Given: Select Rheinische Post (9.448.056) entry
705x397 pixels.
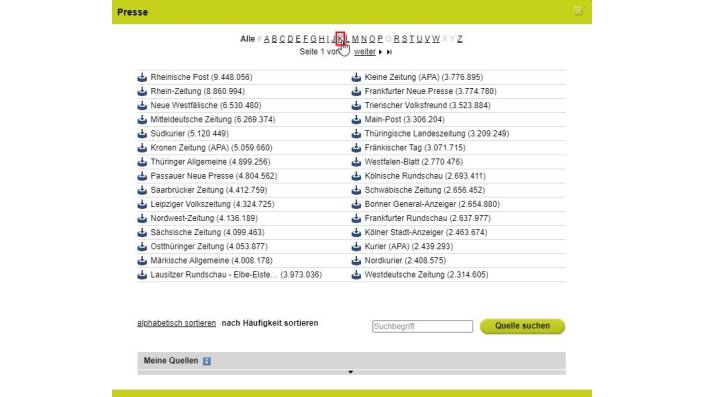Looking at the screenshot, I should coord(201,77).
